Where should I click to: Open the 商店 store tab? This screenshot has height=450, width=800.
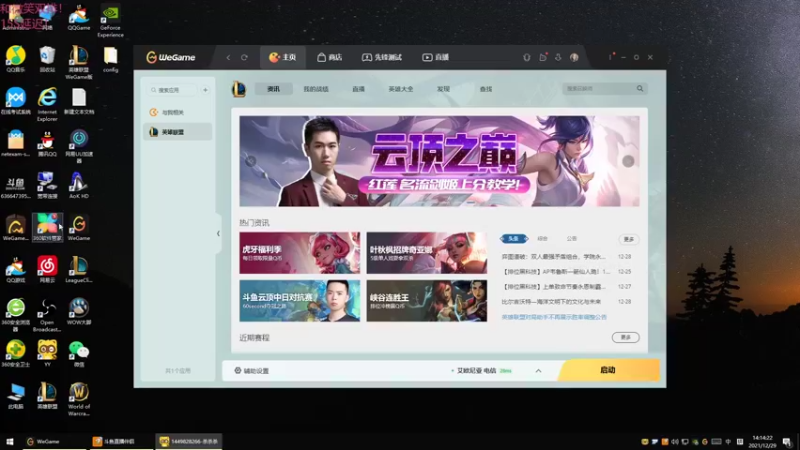[330, 57]
